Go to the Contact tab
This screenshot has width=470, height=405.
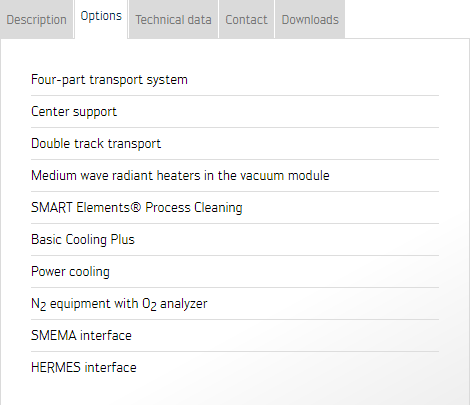click(x=246, y=19)
